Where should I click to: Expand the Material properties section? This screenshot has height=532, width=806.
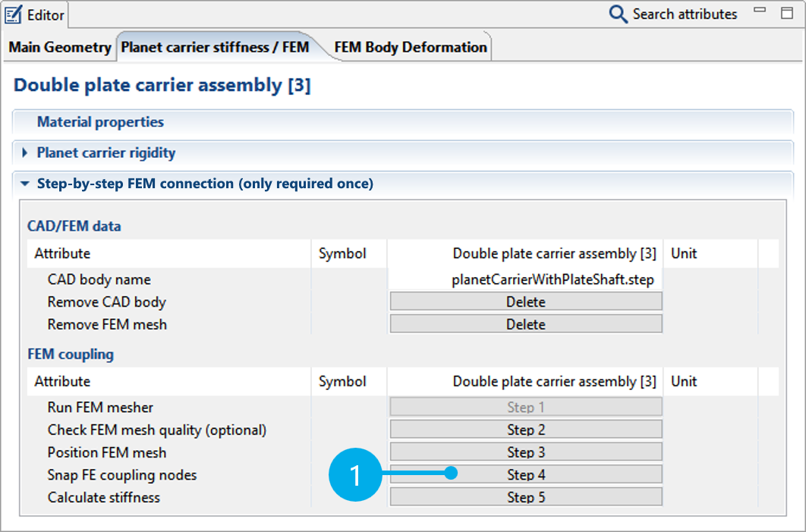pyautogui.click(x=100, y=122)
